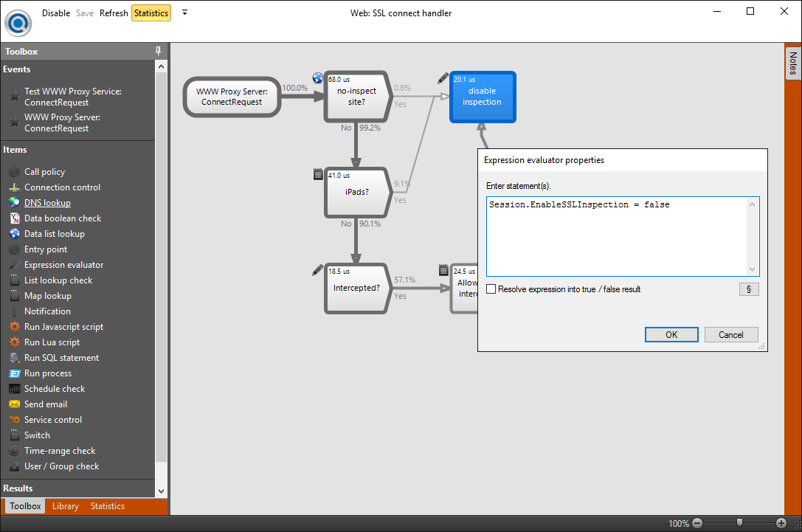The width and height of the screenshot is (802, 532).
Task: Click the list icon beside iPads? node
Action: tap(318, 174)
